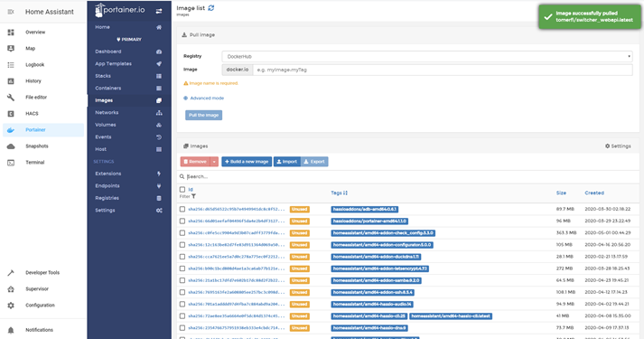This screenshot has height=339, width=644.
Task: Open the Developer Tools hammer icon
Action: click(11, 273)
